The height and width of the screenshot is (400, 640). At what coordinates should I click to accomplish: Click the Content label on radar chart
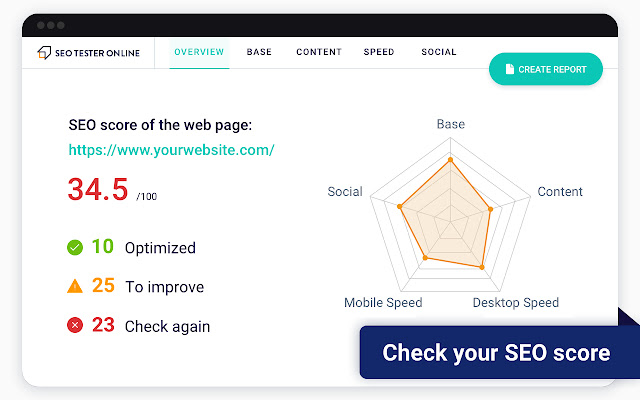coord(560,192)
